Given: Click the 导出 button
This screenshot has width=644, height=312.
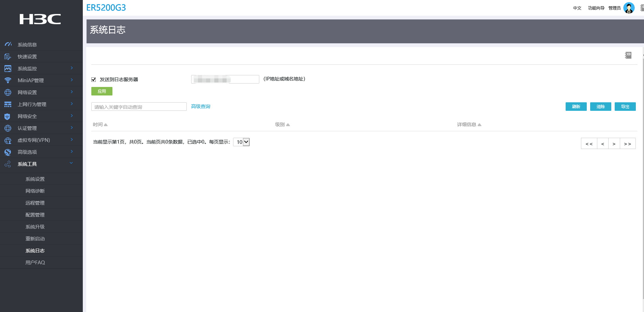Looking at the screenshot, I should click(625, 107).
